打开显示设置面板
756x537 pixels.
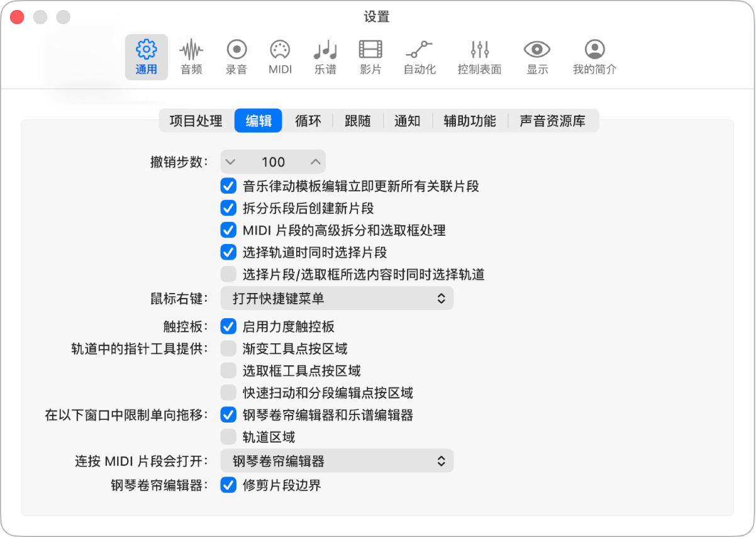point(536,57)
